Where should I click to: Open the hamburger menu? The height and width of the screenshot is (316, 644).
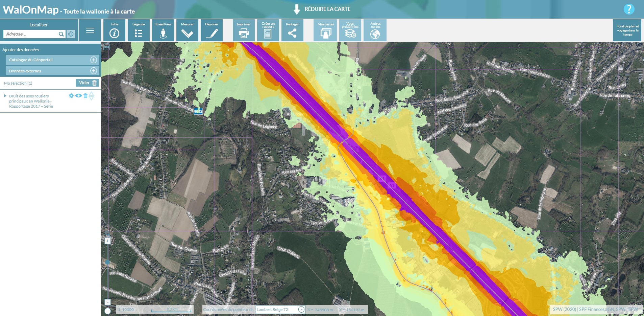point(90,30)
